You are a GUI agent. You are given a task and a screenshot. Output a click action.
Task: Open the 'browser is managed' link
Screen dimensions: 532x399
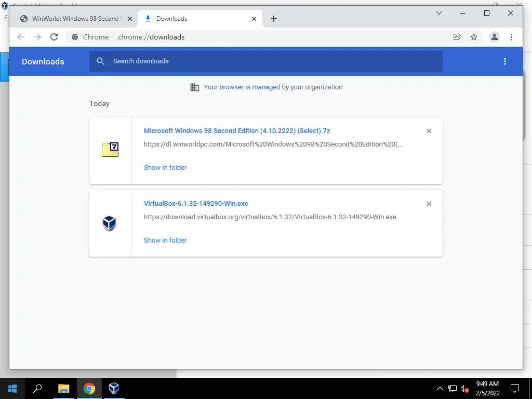(249, 87)
